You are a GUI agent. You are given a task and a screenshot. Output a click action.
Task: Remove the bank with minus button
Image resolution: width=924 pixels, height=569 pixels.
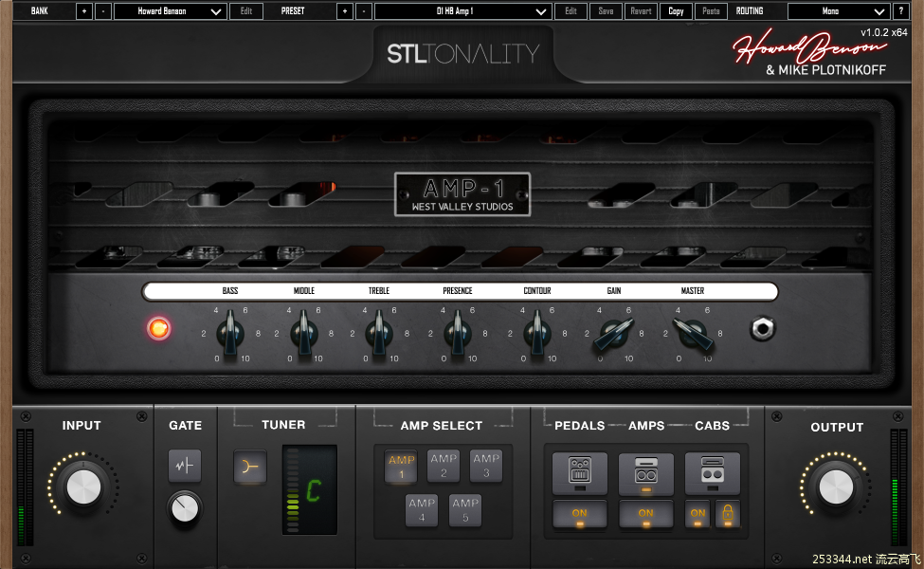pyautogui.click(x=103, y=11)
